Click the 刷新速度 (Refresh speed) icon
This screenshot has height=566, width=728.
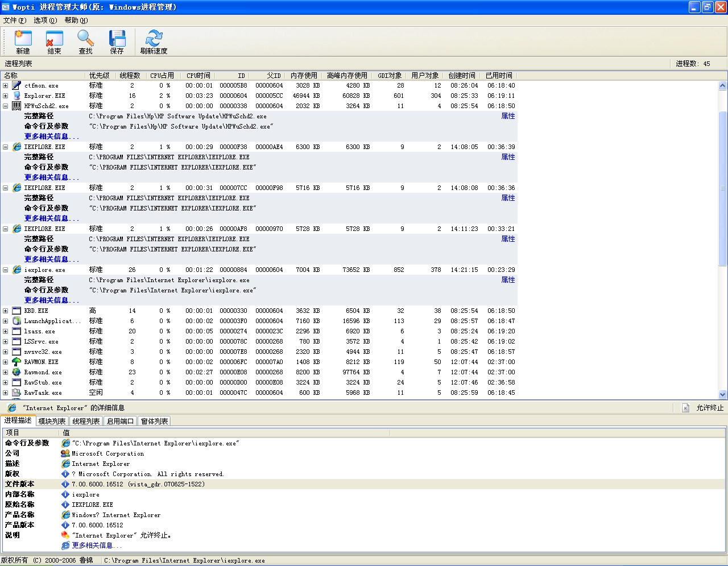(154, 39)
